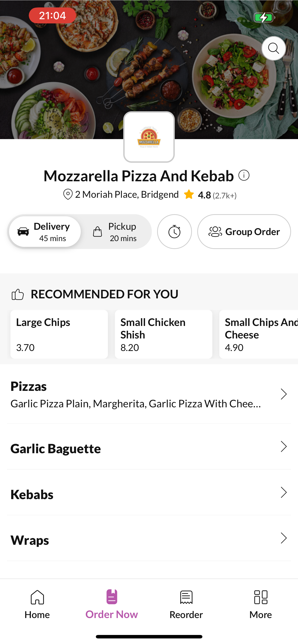Image resolution: width=298 pixels, height=644 pixels.
Task: Start a Group Order
Action: 244,232
